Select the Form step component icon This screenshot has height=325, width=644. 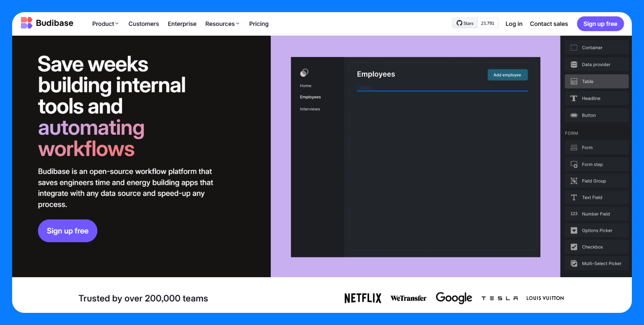click(574, 164)
